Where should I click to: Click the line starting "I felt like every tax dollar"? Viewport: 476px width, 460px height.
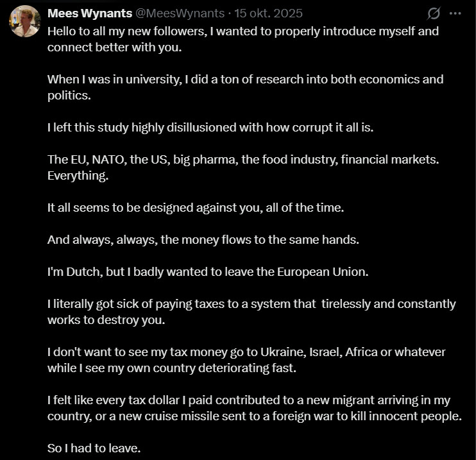point(249,400)
